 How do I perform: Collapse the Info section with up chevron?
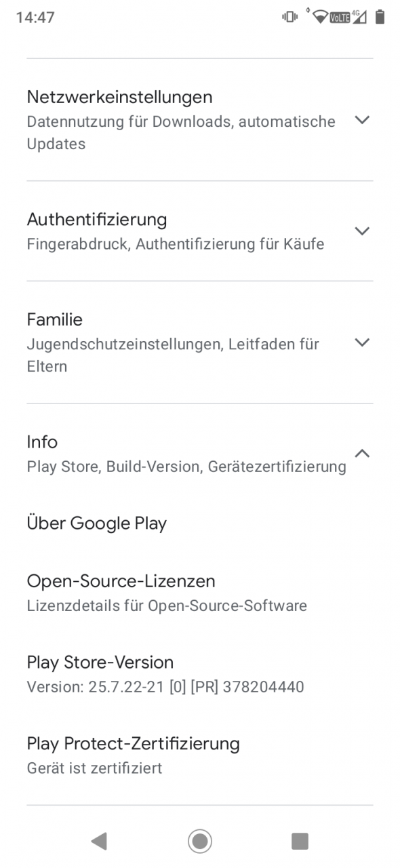point(363,453)
